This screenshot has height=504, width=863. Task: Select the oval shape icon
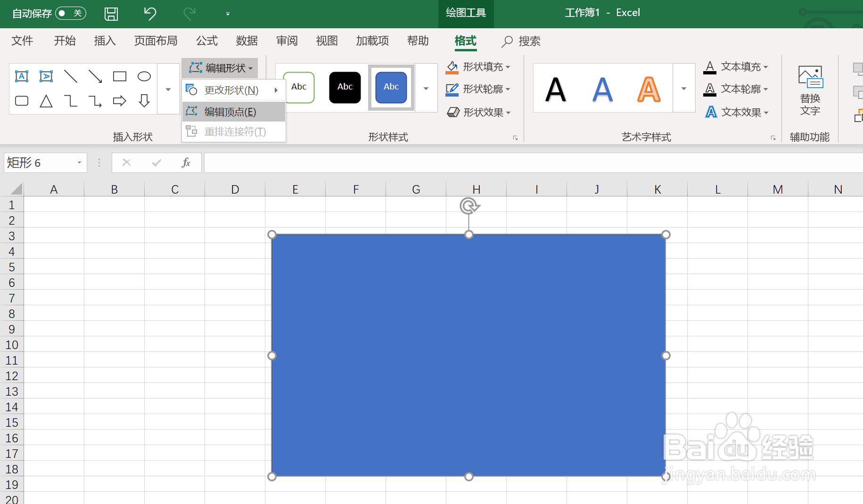(x=144, y=76)
